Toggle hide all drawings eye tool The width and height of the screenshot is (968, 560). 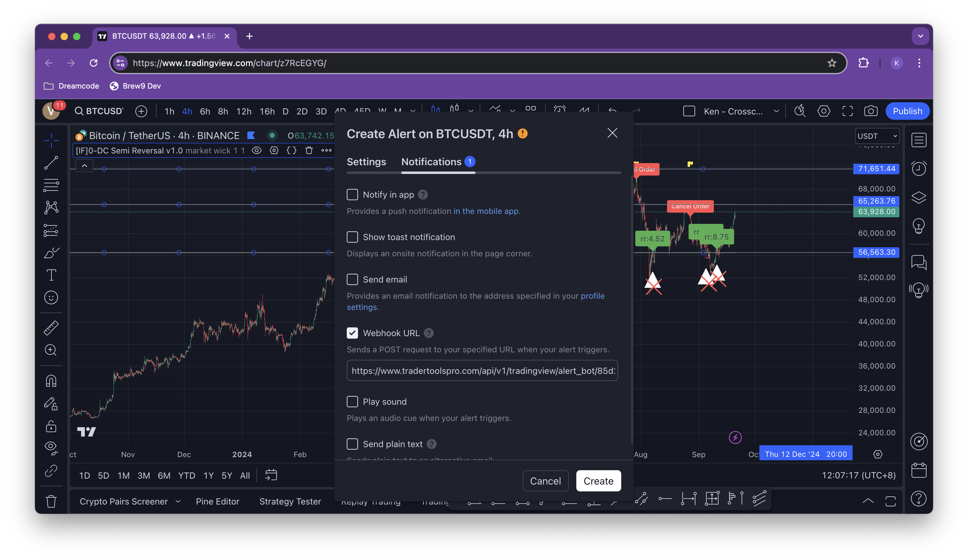pos(51,448)
